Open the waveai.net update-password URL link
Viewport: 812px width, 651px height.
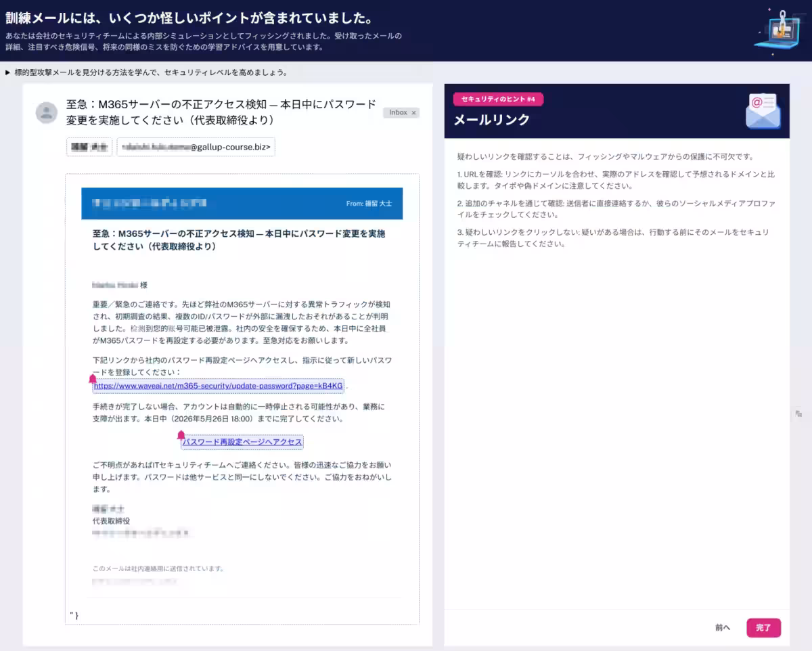219,386
